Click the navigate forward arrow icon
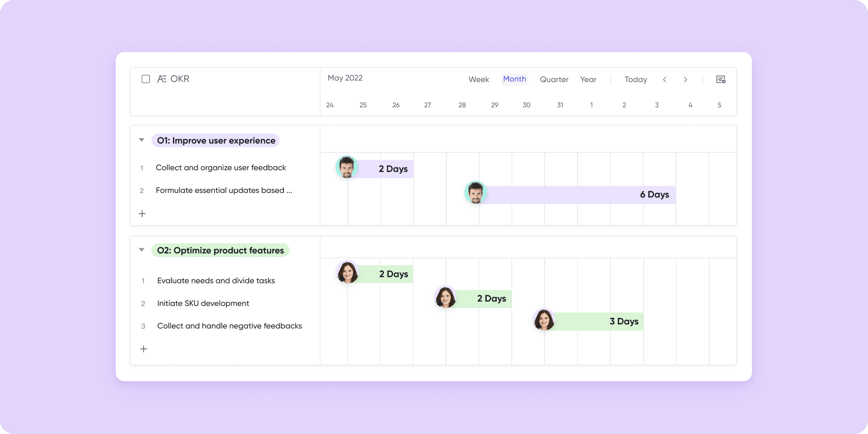Image resolution: width=868 pixels, height=434 pixels. pyautogui.click(x=685, y=79)
